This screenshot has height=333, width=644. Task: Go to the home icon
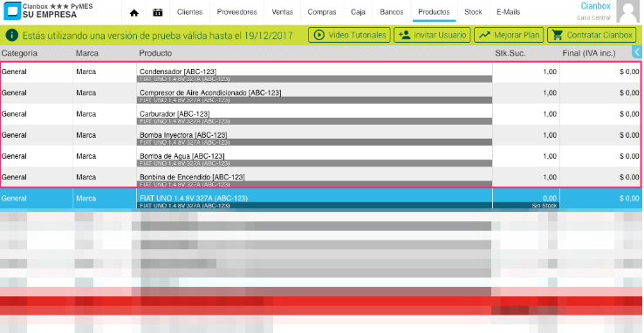[134, 12]
